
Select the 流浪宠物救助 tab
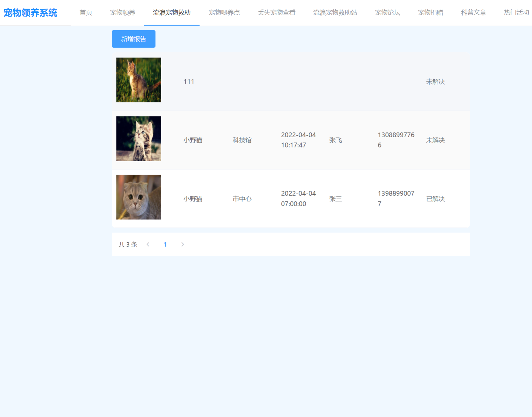172,13
